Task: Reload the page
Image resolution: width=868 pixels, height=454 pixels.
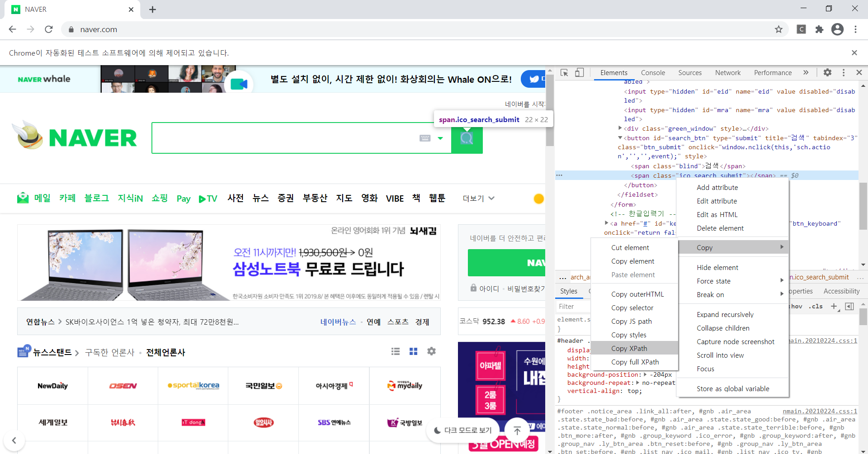Action: click(49, 29)
